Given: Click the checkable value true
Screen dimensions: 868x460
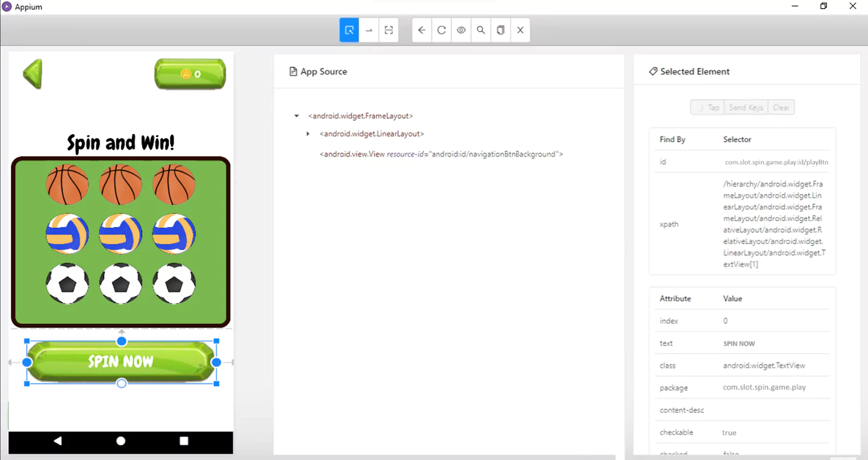Looking at the screenshot, I should 729,433.
